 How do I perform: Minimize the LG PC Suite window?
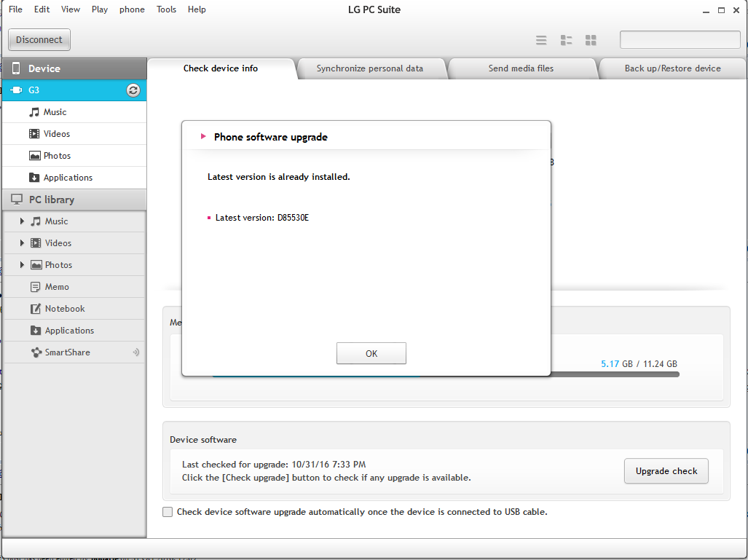706,10
